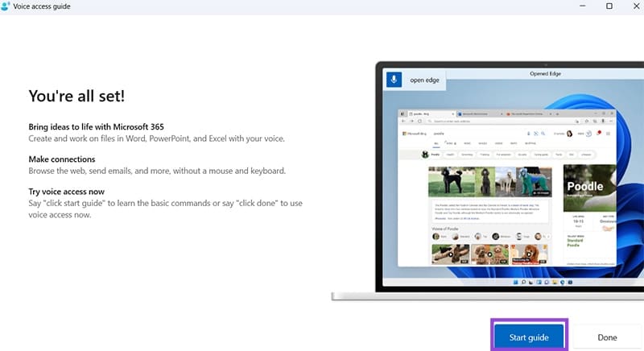Click the Voice access guide app icon
644x351 pixels.
click(x=6, y=6)
